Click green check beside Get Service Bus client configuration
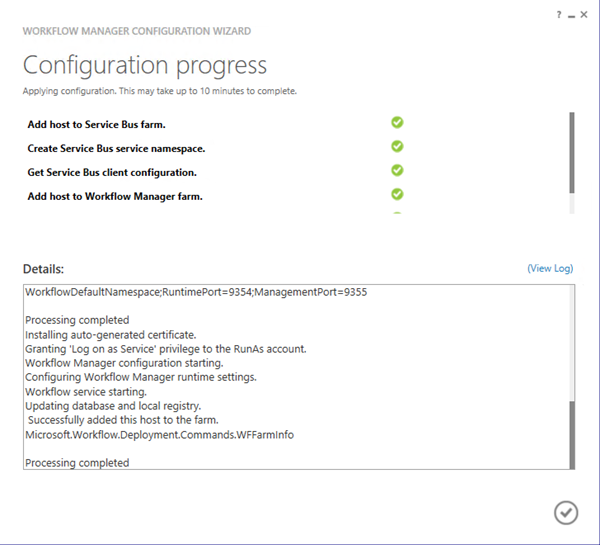 point(397,170)
